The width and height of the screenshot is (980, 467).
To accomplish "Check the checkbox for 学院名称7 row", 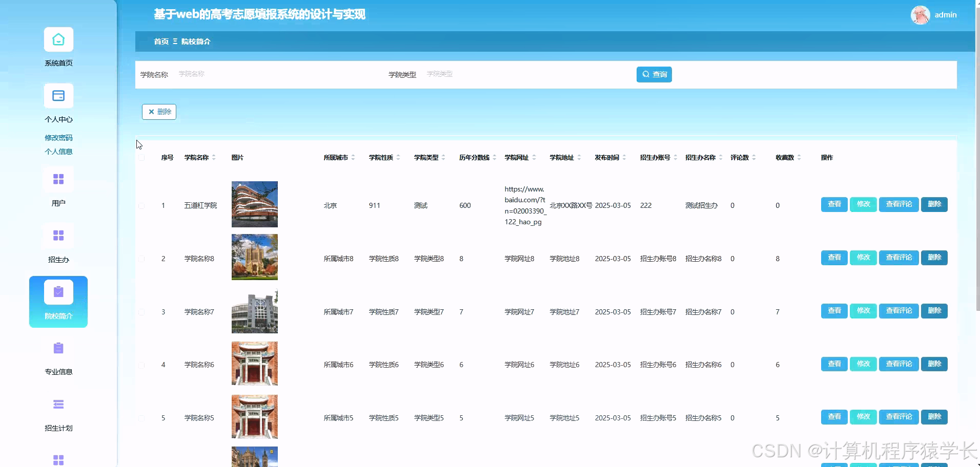I will [142, 312].
